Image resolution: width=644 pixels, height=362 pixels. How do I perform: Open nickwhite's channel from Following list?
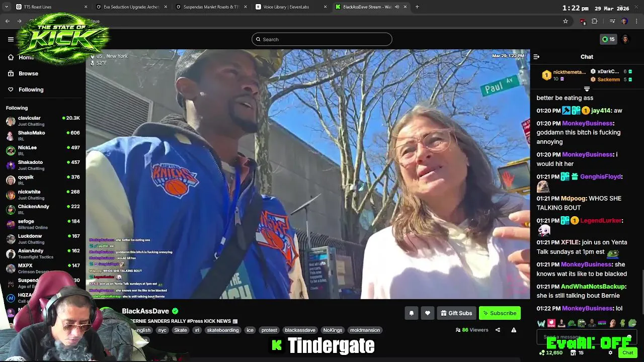(x=43, y=195)
